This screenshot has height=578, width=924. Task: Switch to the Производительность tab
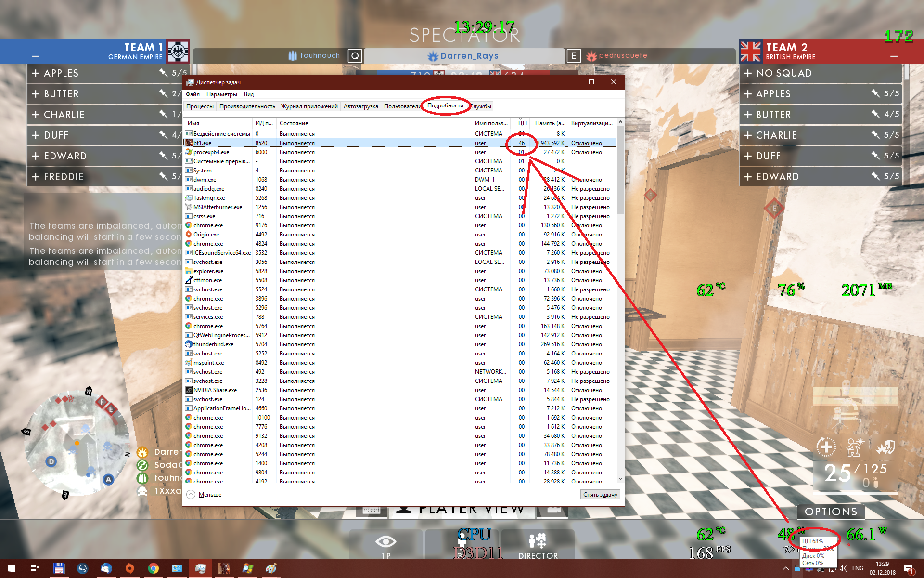(x=247, y=106)
